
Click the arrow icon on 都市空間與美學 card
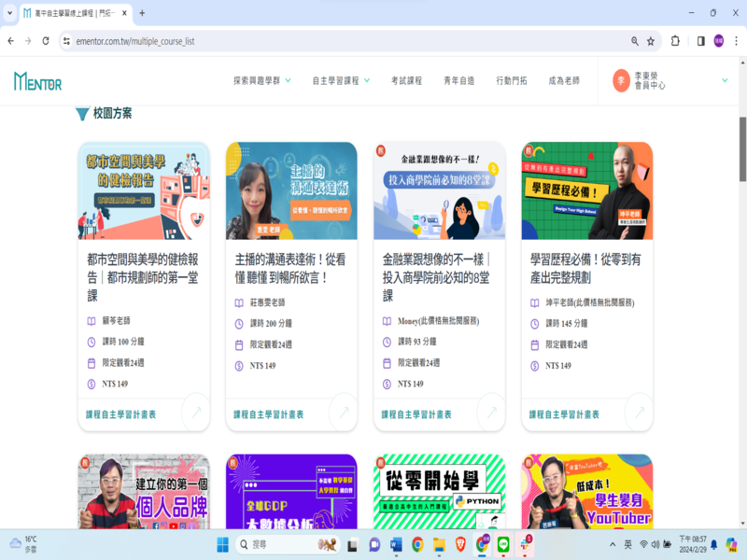[x=195, y=412]
